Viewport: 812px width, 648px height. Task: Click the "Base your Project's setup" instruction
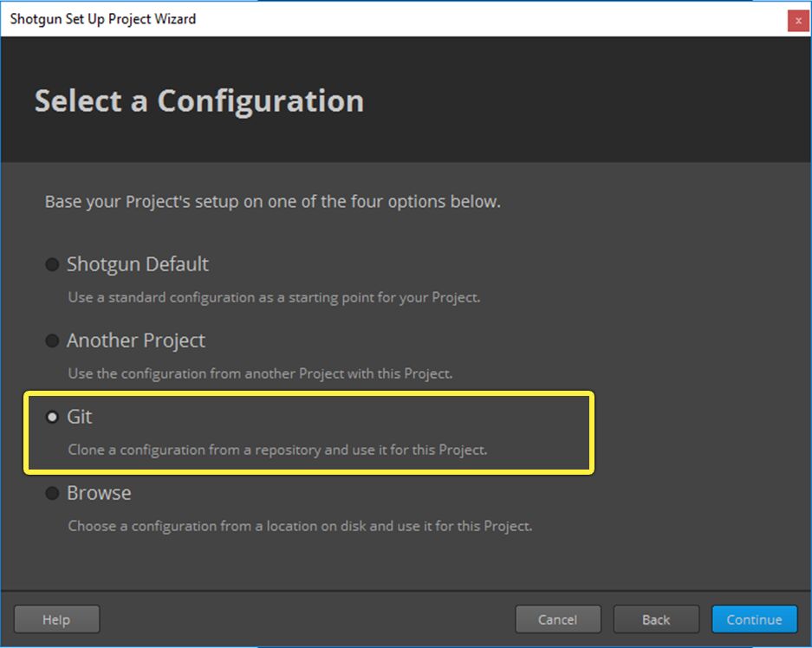[x=272, y=202]
